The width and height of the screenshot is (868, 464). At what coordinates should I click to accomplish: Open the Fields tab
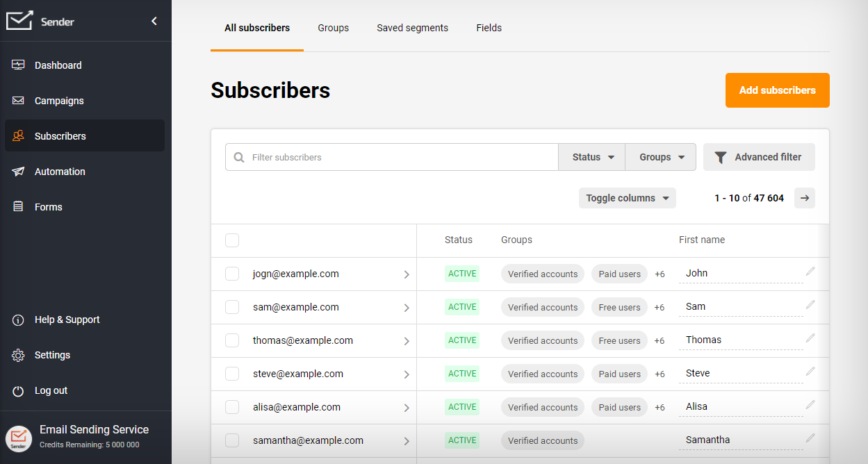(x=489, y=28)
